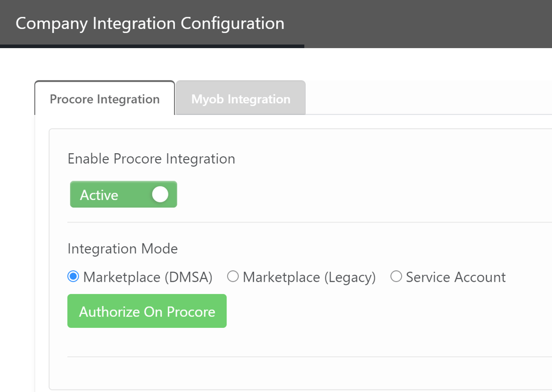
Task: Click the Company Integration Configuration title
Action: (x=150, y=23)
